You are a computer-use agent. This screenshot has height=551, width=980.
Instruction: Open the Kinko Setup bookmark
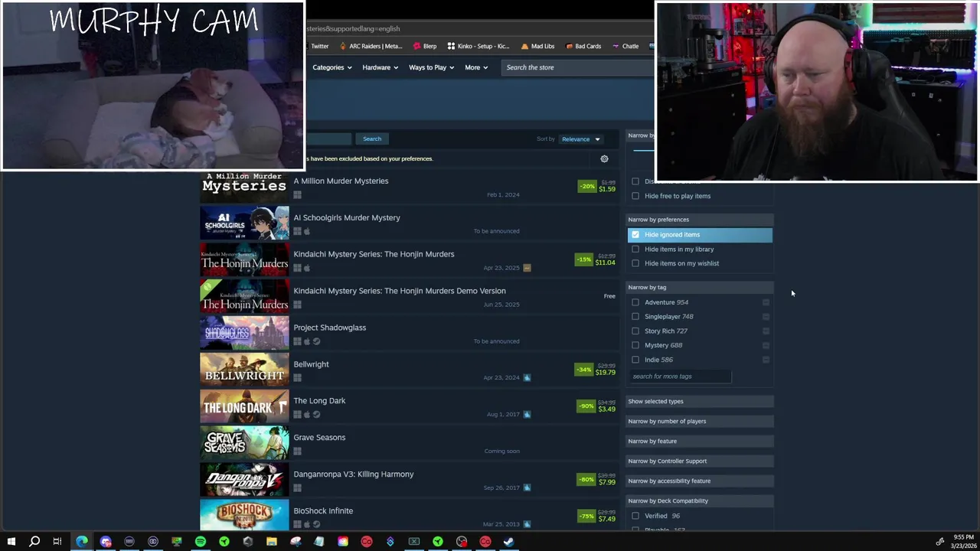[479, 46]
